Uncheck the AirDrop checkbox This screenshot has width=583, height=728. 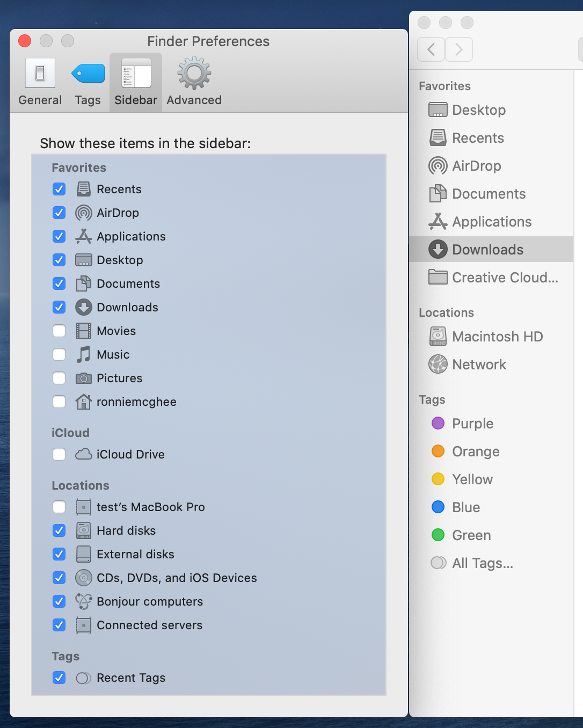59,213
